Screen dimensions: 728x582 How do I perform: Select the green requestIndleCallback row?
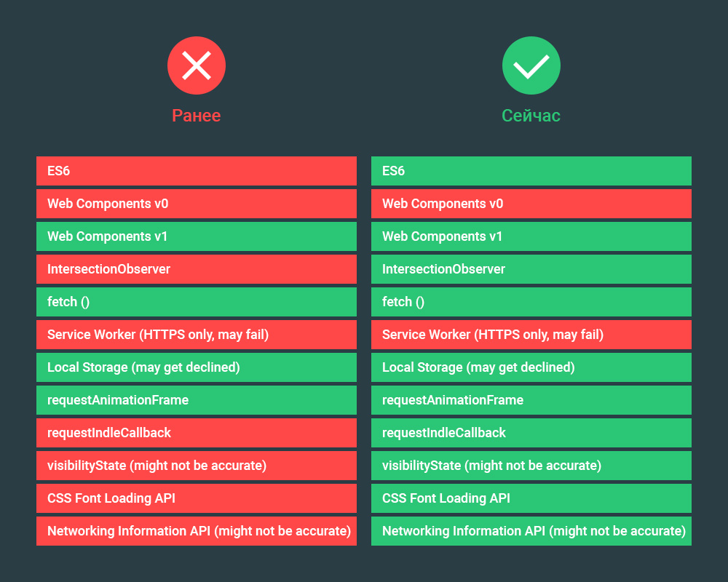click(x=531, y=433)
